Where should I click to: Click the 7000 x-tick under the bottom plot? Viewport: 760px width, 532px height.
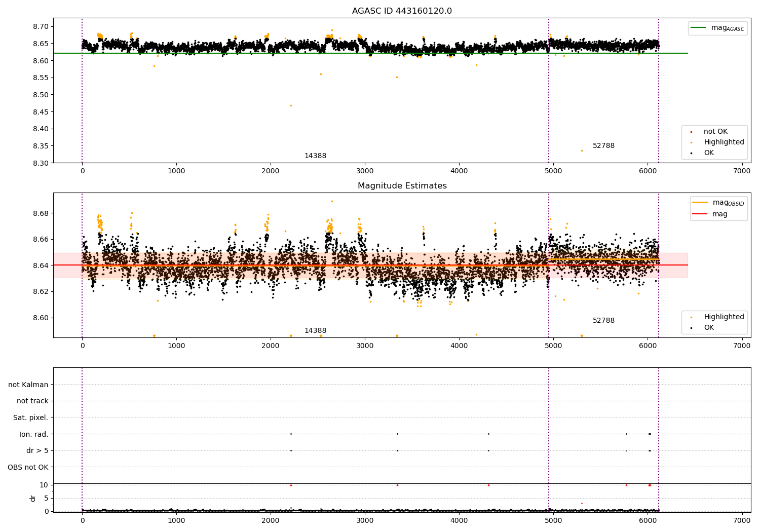click(x=742, y=520)
